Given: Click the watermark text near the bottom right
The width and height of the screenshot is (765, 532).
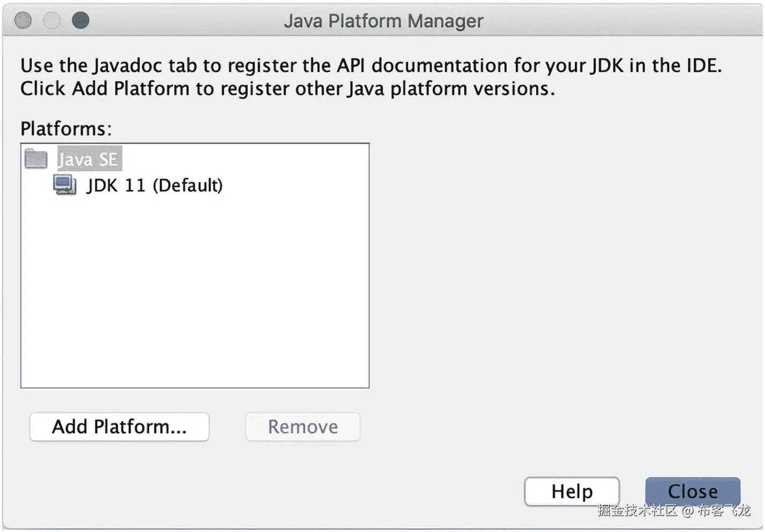Looking at the screenshot, I should click(x=674, y=511).
